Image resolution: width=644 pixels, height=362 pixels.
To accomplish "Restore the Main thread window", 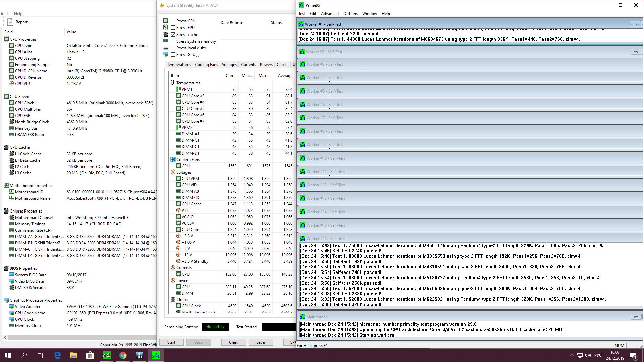I will point(635,317).
